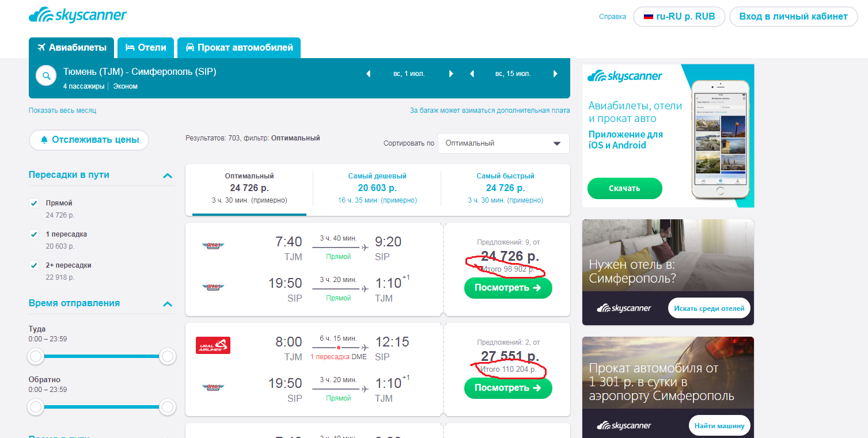This screenshot has height=438, width=868.
Task: Open the Отели tab
Action: point(146,48)
